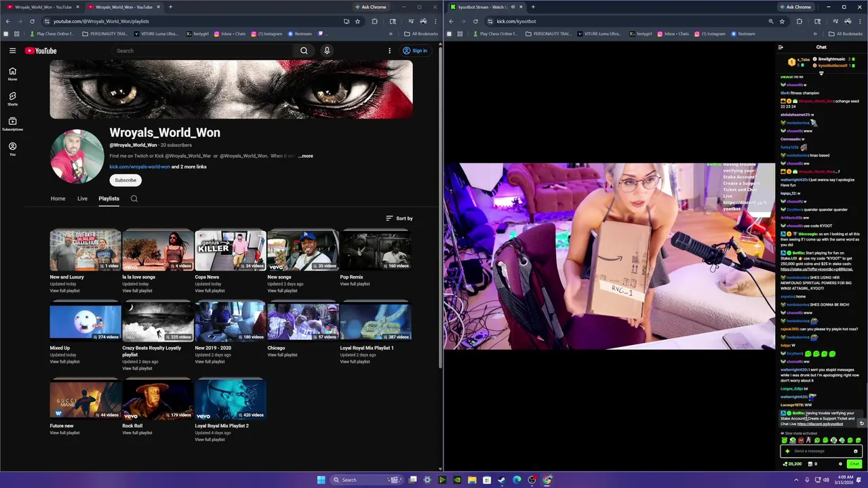
Task: Click the YouTube logo
Action: [x=41, y=51]
